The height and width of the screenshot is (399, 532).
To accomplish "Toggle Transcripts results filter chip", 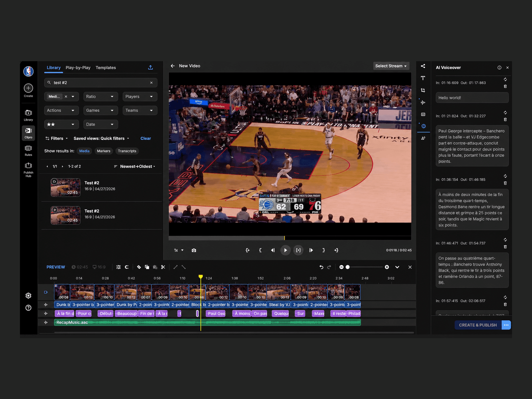I will coord(127,151).
